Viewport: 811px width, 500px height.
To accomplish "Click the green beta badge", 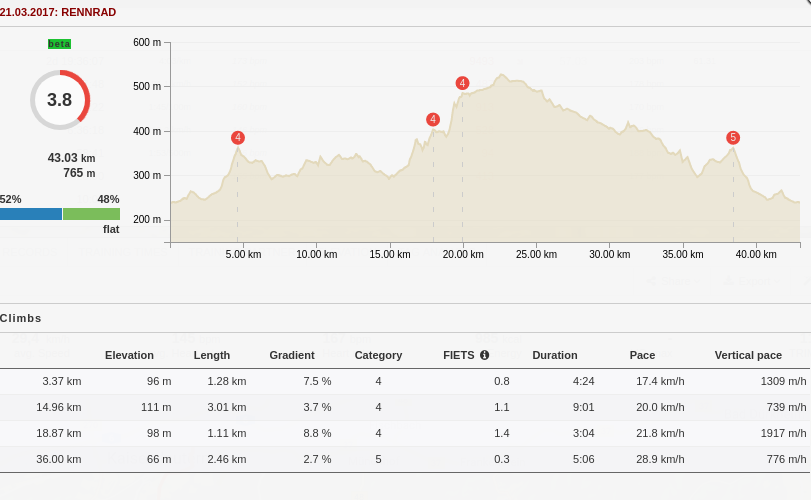I will pos(60,44).
